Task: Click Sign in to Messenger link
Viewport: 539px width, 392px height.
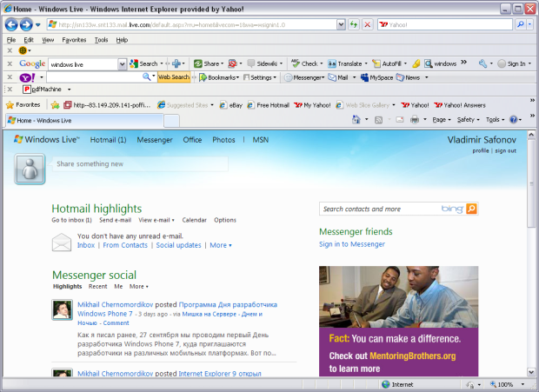Action: tap(352, 244)
